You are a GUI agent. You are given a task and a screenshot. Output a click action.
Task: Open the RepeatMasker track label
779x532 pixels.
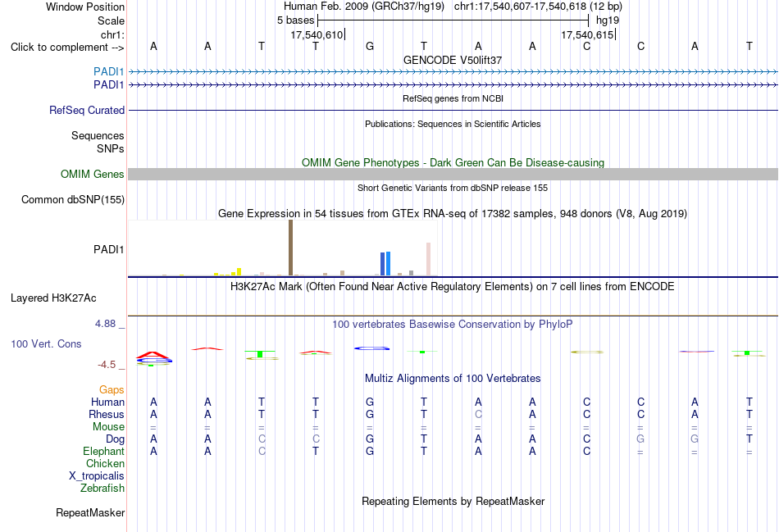(90, 512)
